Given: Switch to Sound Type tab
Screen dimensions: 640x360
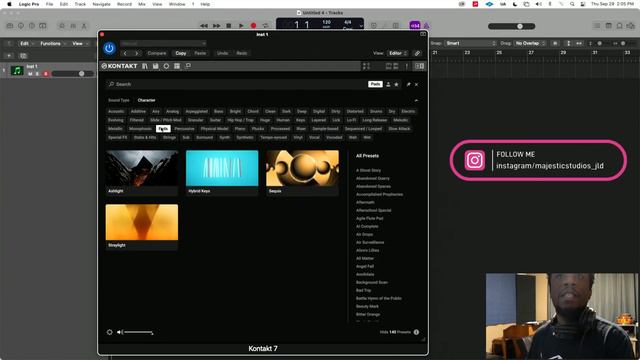Looking at the screenshot, I should point(119,100).
